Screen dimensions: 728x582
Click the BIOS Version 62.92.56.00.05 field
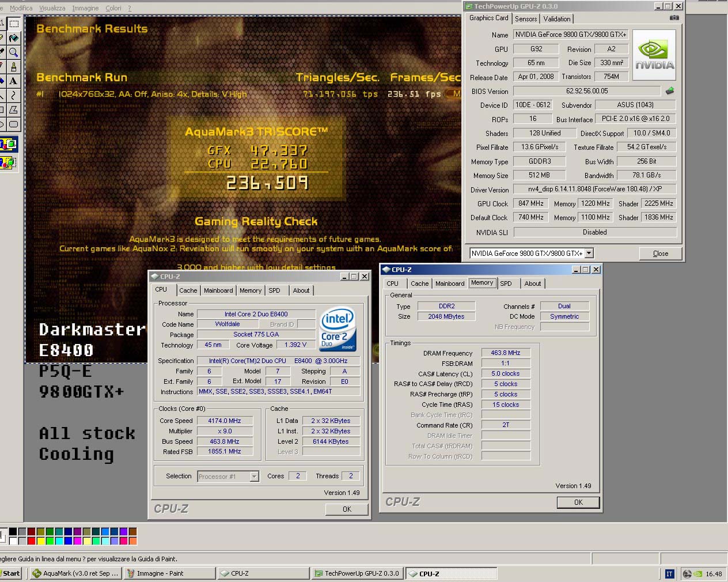(x=587, y=91)
